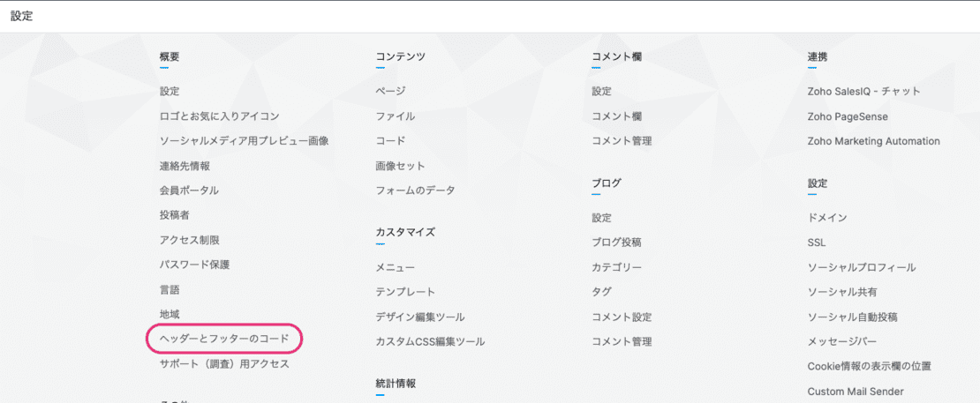
Task: Click ロゴとお気に入りアイコン under 概要
Action: pyautogui.click(x=219, y=116)
